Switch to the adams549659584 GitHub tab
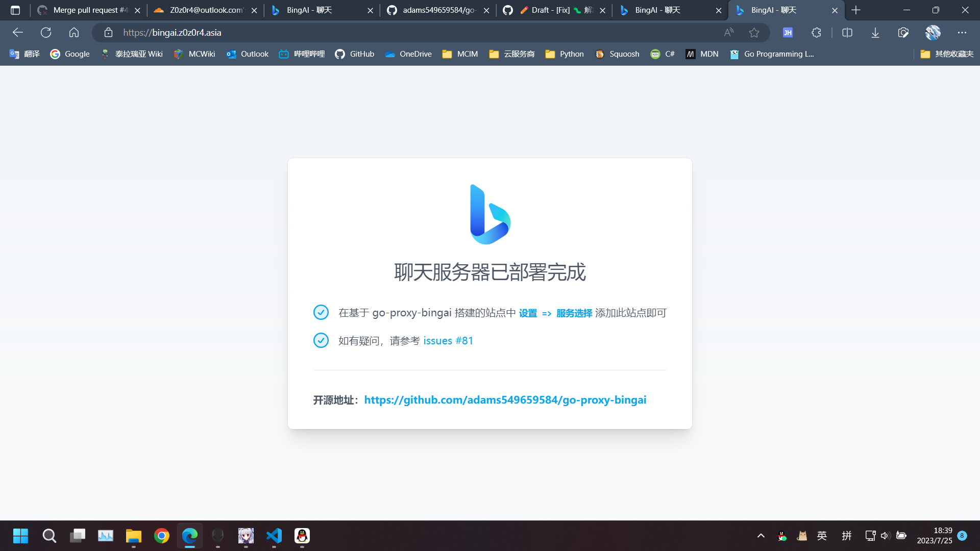Screen dimensions: 980x551 (x=438, y=10)
